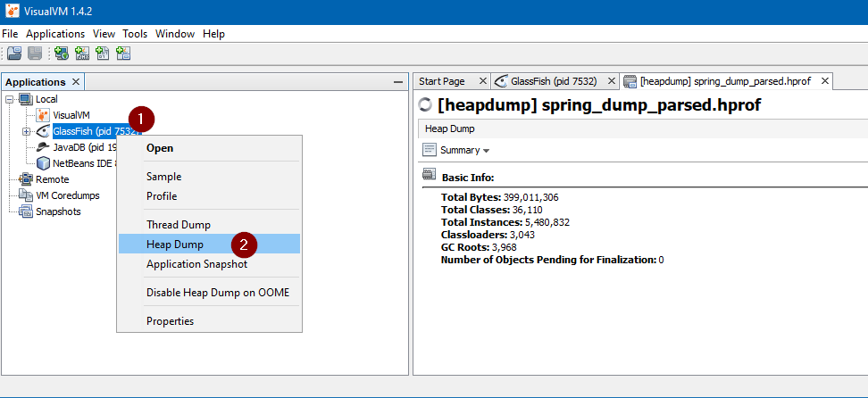Click heapdump tab's dump icon

click(630, 81)
